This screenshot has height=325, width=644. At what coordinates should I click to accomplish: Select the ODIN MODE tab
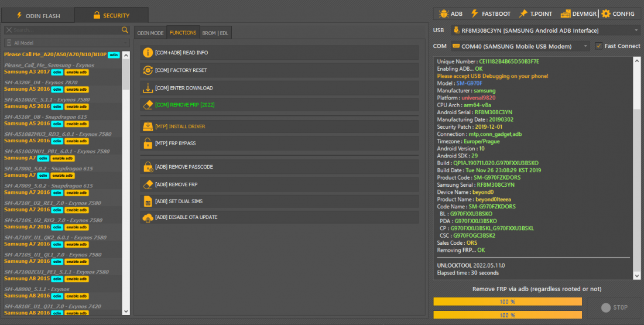click(x=150, y=33)
